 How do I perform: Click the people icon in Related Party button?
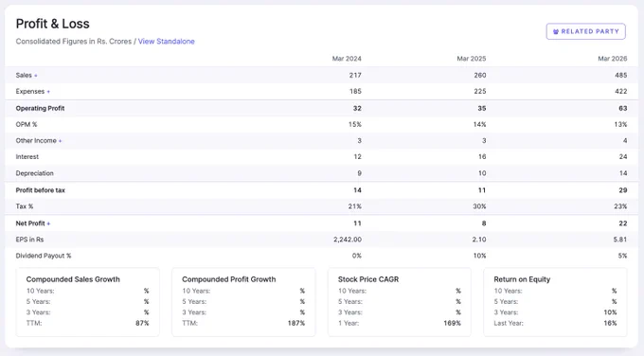556,31
